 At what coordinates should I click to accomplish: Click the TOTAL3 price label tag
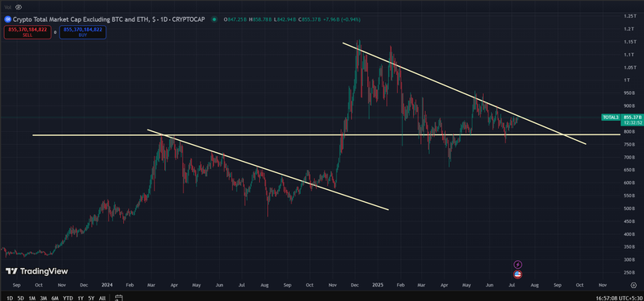tap(610, 118)
